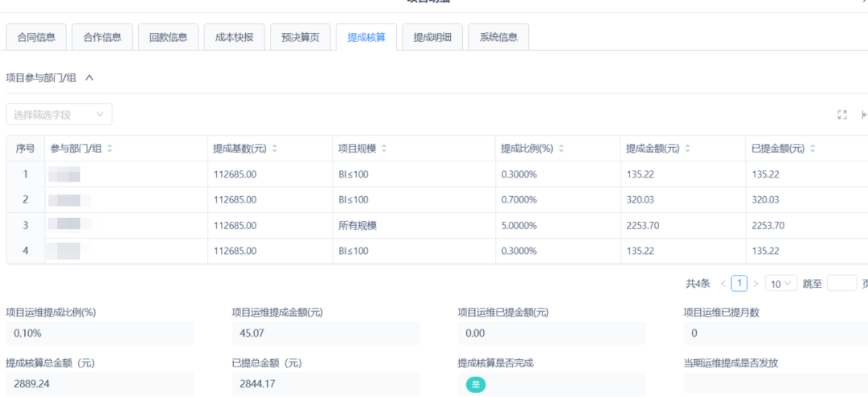The width and height of the screenshot is (868, 397).
Task: Click 5.0000% ratio cell
Action: click(x=518, y=225)
